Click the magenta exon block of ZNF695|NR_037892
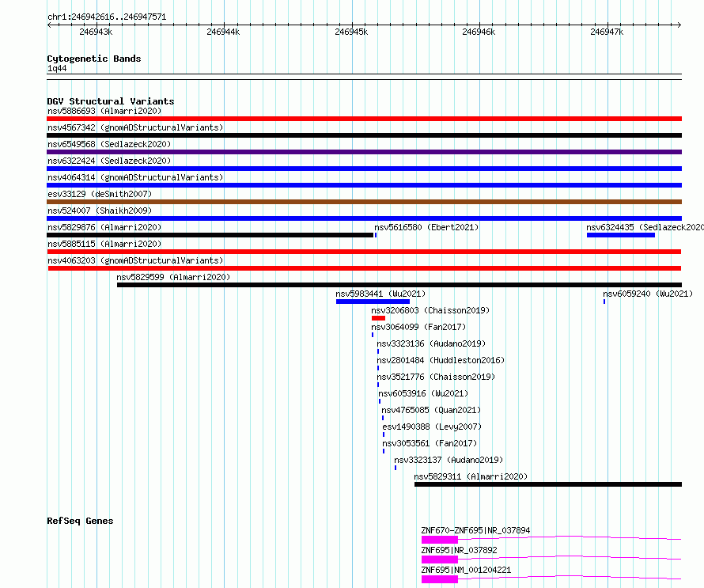704x588 pixels. point(440,560)
